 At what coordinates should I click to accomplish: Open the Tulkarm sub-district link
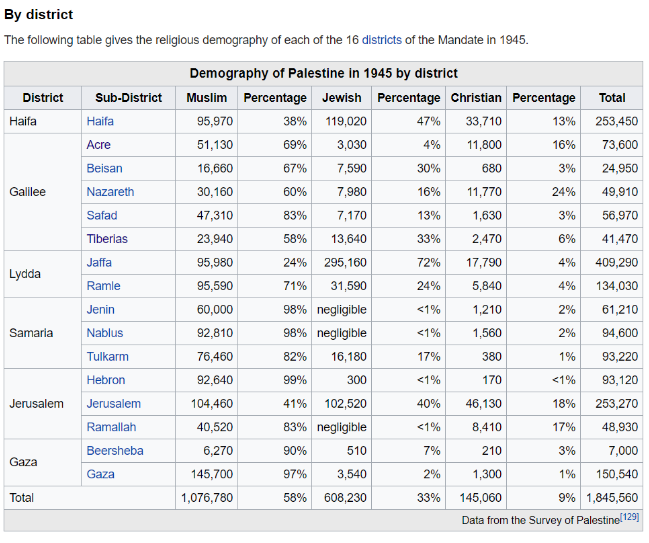click(108, 357)
